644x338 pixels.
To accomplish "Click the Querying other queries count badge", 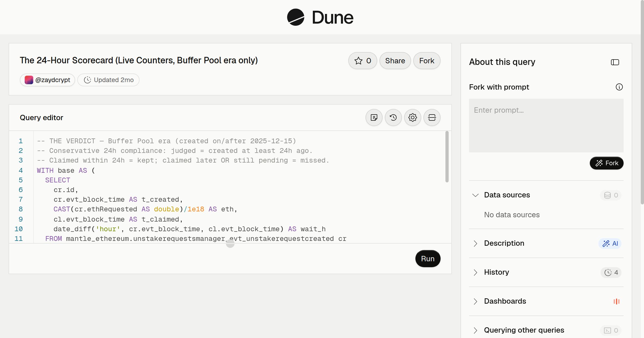I will click(x=611, y=330).
